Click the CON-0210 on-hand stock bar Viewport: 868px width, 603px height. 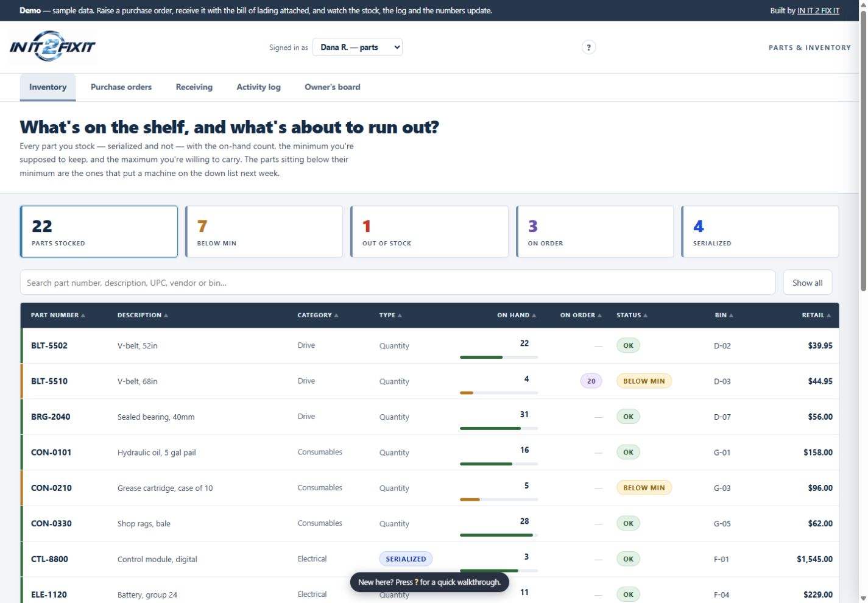point(499,499)
